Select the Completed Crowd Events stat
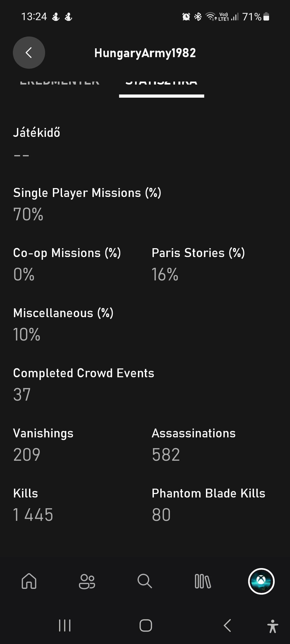 click(83, 373)
